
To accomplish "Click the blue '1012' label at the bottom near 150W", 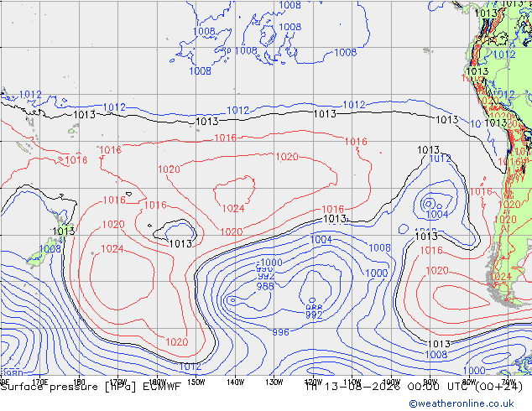I will click(x=190, y=367).
